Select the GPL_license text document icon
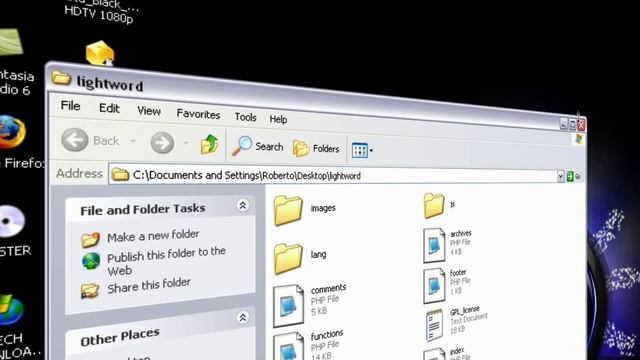The width and height of the screenshot is (640, 360). pos(434,325)
